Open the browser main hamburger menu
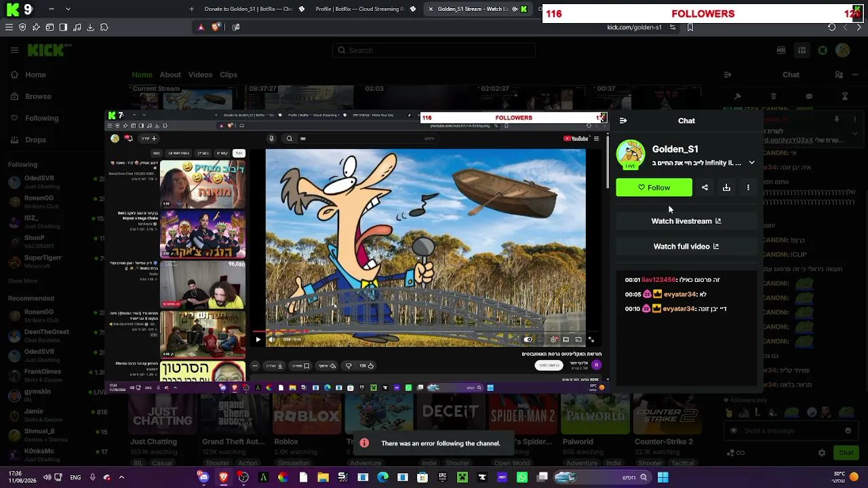Screen dimensions: 868x488 coord(9,27)
